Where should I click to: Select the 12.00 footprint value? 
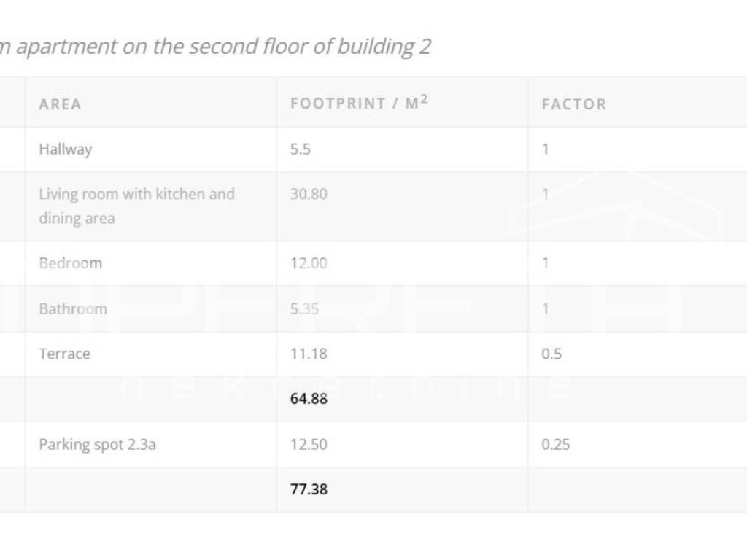coord(309,263)
